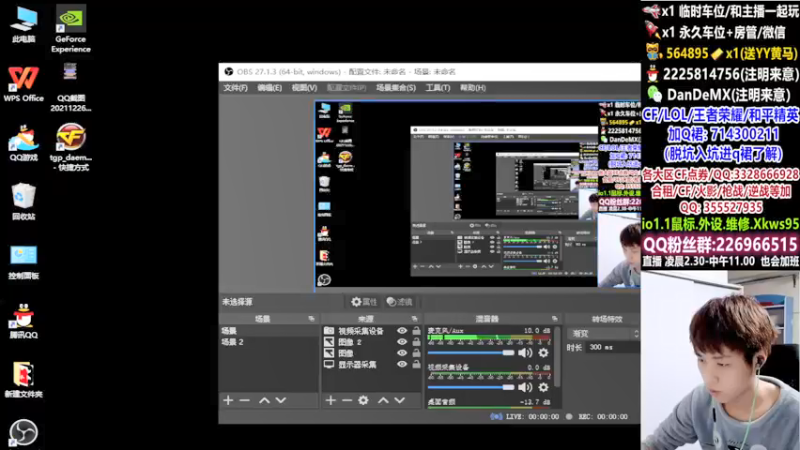Select the QQ截图 20211226 file on desktop
Image resolution: width=800 pixels, height=450 pixels.
pyautogui.click(x=70, y=87)
